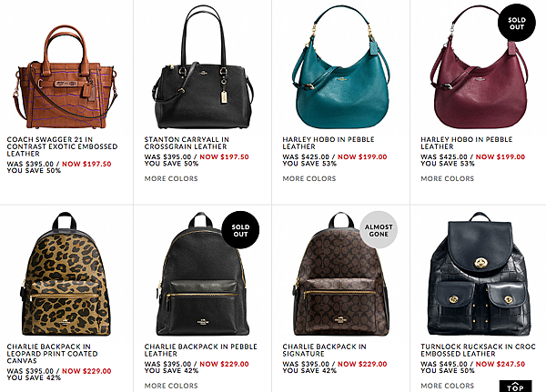
Task: Open the teal Harley Hobo bag image
Action: [x=341, y=67]
